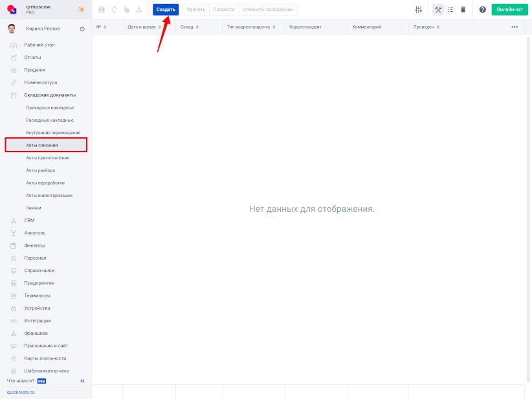532x399 pixels.
Task: Click the Удалить button
Action: [x=196, y=10]
